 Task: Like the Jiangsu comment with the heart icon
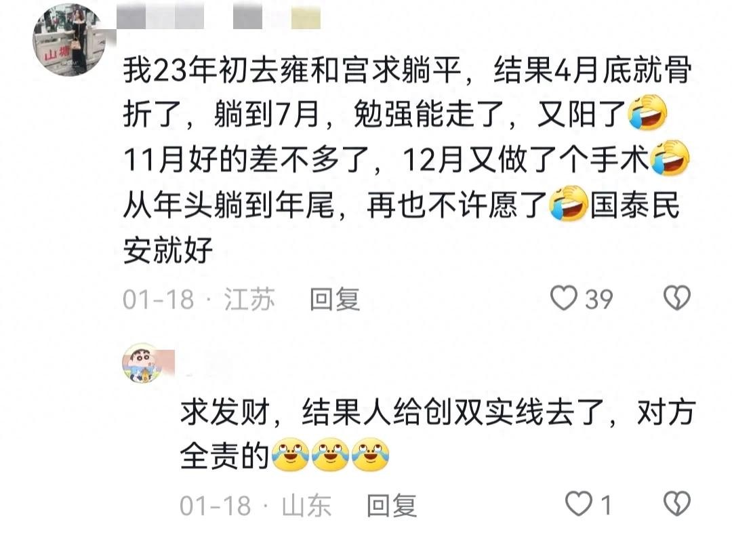pos(563,298)
